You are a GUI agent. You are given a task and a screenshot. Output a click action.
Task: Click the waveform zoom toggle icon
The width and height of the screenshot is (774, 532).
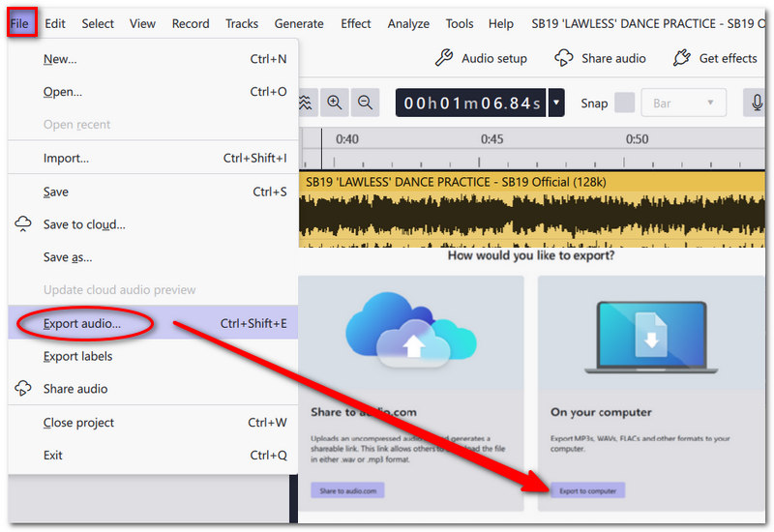[x=306, y=103]
